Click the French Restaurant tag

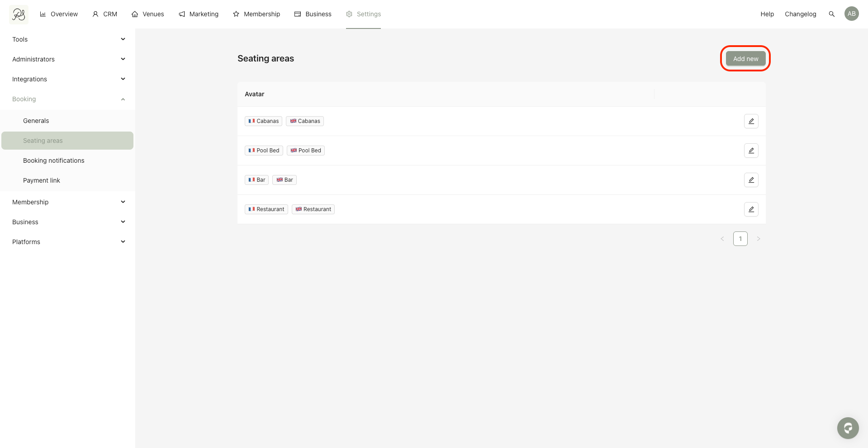tap(266, 209)
